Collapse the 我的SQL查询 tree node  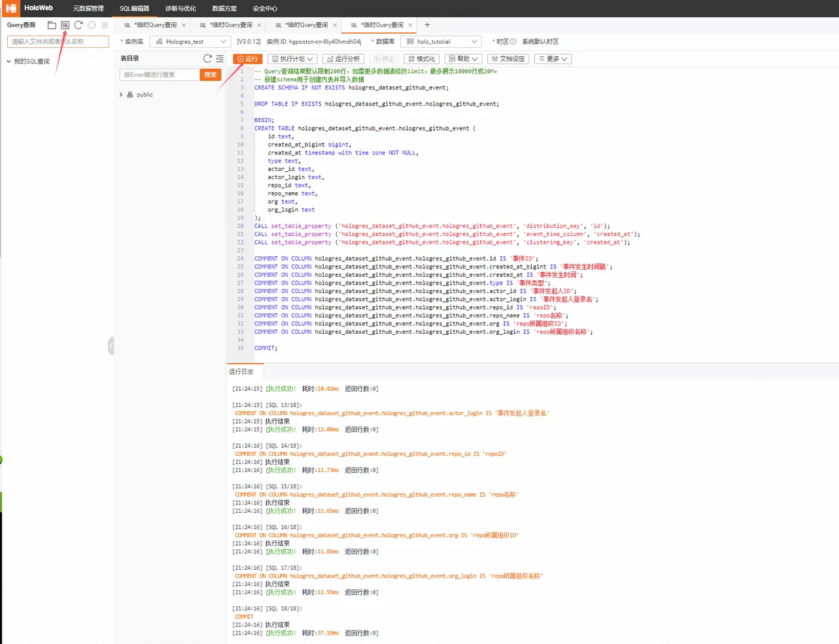(x=9, y=62)
